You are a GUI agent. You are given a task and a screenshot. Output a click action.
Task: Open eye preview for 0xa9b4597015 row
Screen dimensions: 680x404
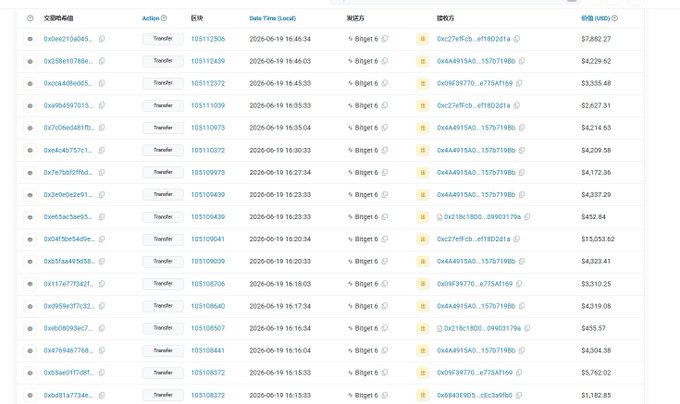pos(30,106)
